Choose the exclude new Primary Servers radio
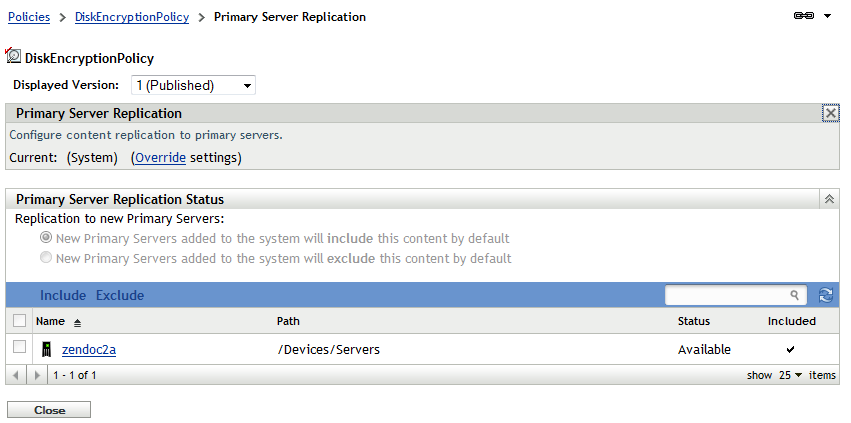Image resolution: width=851 pixels, height=423 pixels. (46, 259)
